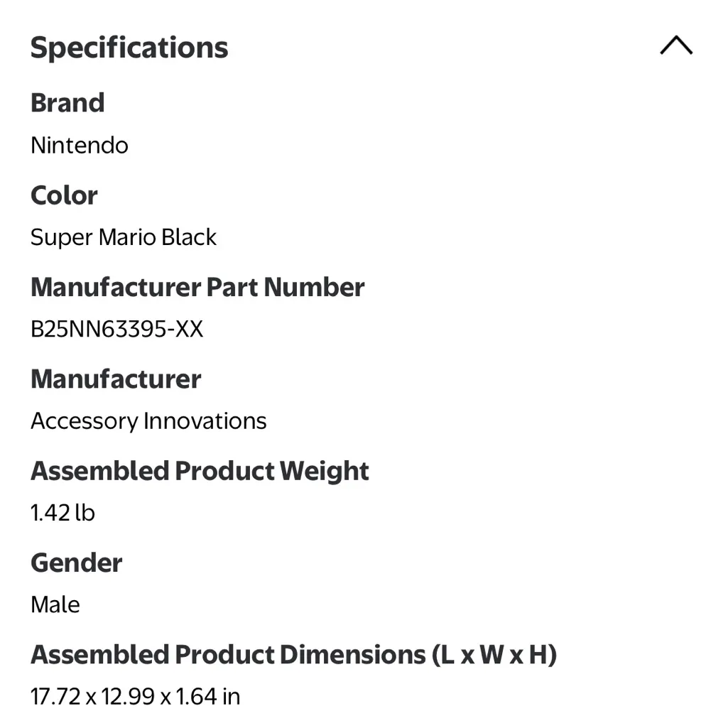
Task: Click the Accessory Innovations value
Action: [148, 420]
